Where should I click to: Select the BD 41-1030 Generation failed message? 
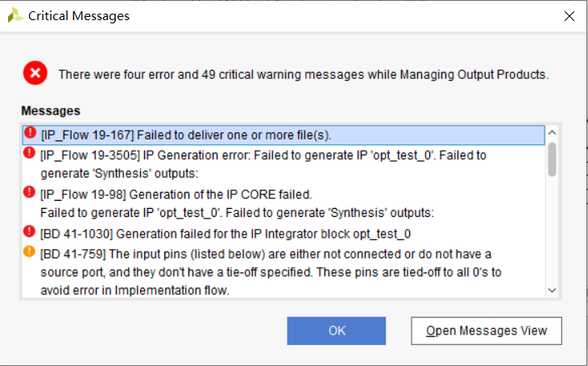coord(226,234)
